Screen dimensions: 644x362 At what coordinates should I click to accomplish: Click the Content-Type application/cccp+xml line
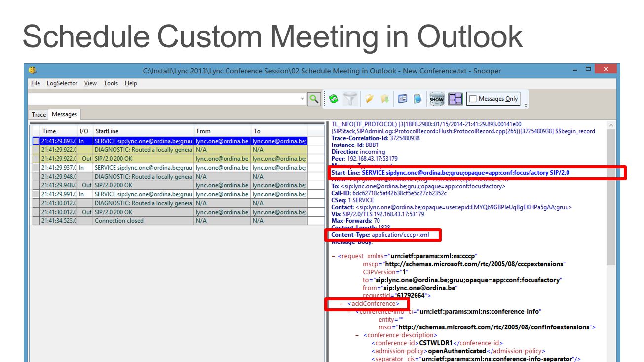click(380, 235)
